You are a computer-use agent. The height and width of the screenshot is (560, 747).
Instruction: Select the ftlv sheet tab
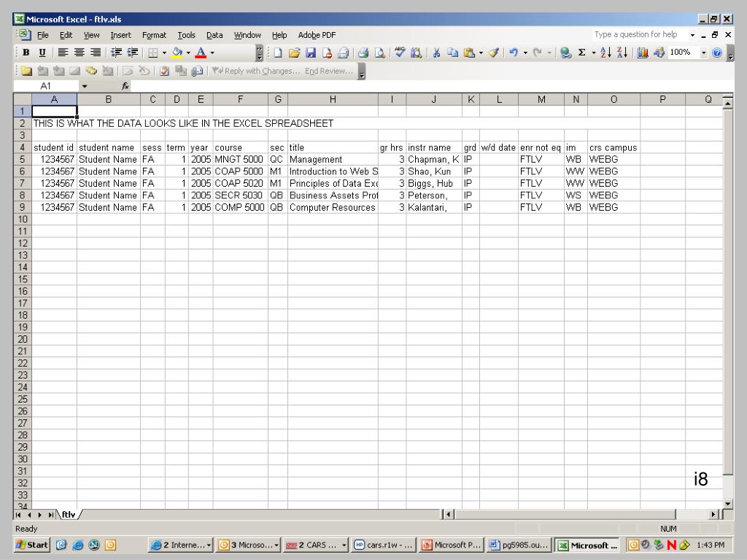[69, 514]
